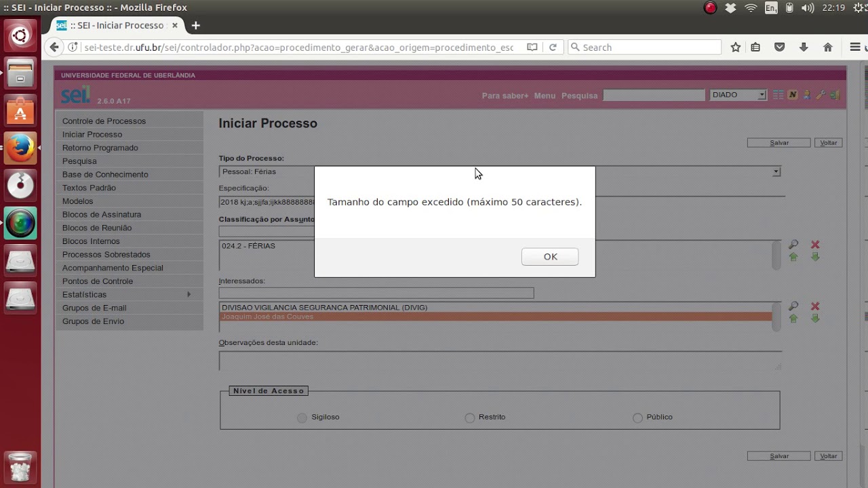Focus the Firefox Search box

(644, 47)
